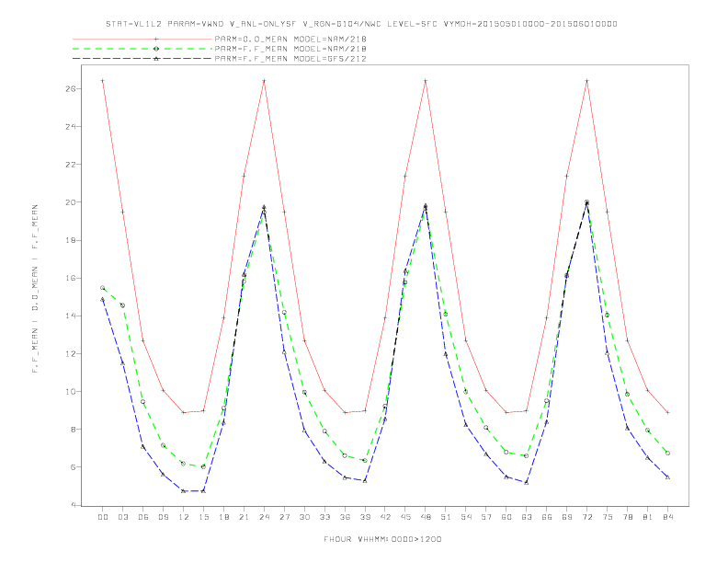Click x-axis forecast hour label 75
Screen dimensions: 728x563
[608, 517]
